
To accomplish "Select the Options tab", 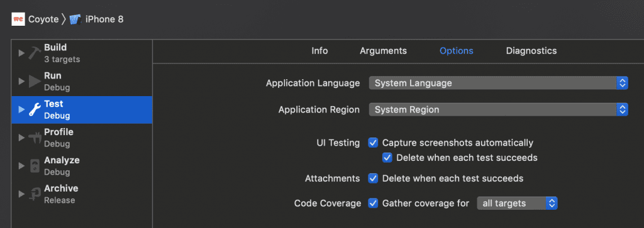I will 457,51.
